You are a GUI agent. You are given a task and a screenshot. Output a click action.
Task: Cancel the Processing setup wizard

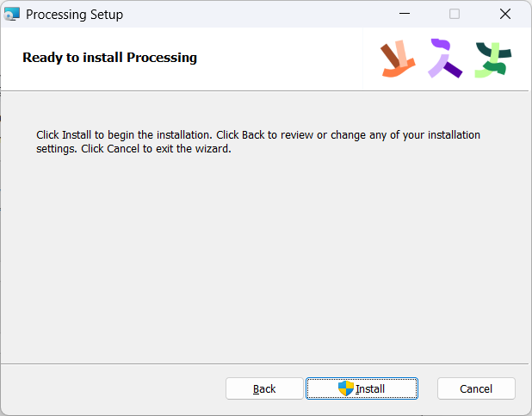click(x=476, y=388)
